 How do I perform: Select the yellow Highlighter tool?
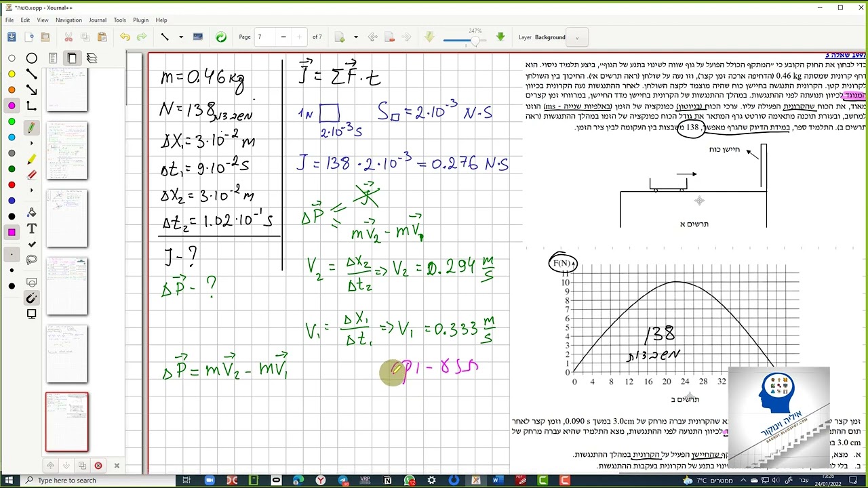pos(31,159)
